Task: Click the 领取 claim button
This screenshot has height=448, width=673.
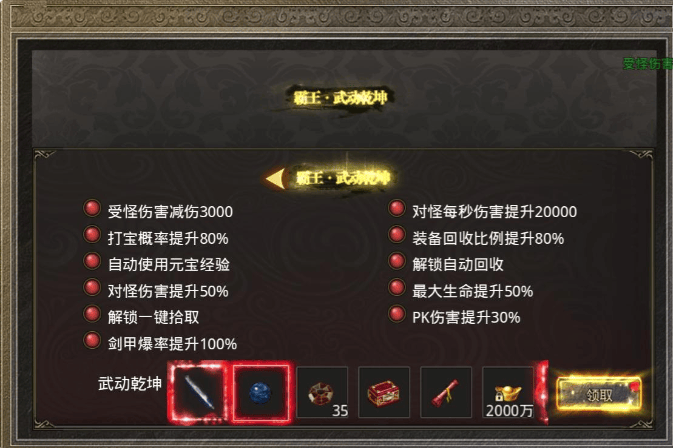Action: click(598, 394)
